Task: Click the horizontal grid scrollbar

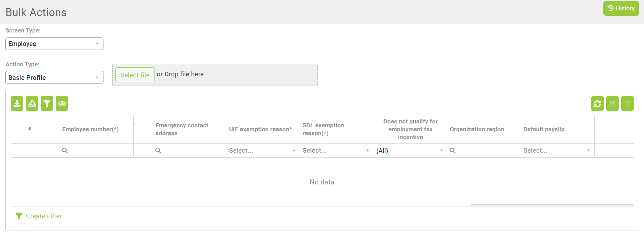Action: (x=552, y=205)
